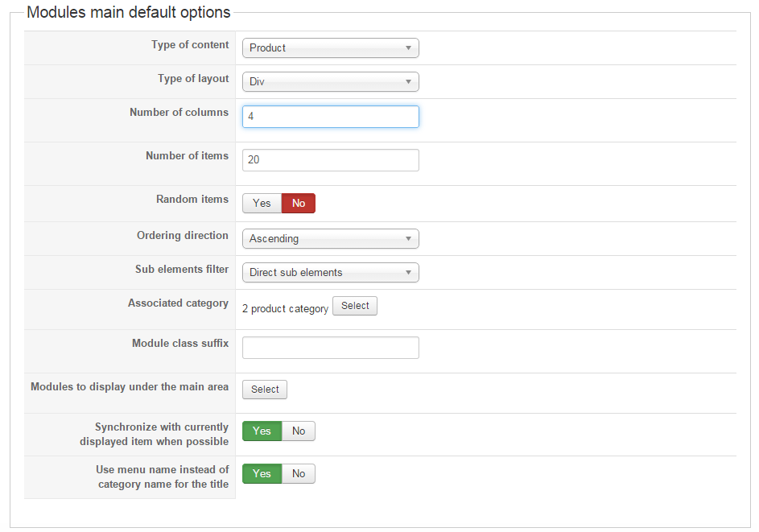Open the Type of content dropdown

click(330, 48)
